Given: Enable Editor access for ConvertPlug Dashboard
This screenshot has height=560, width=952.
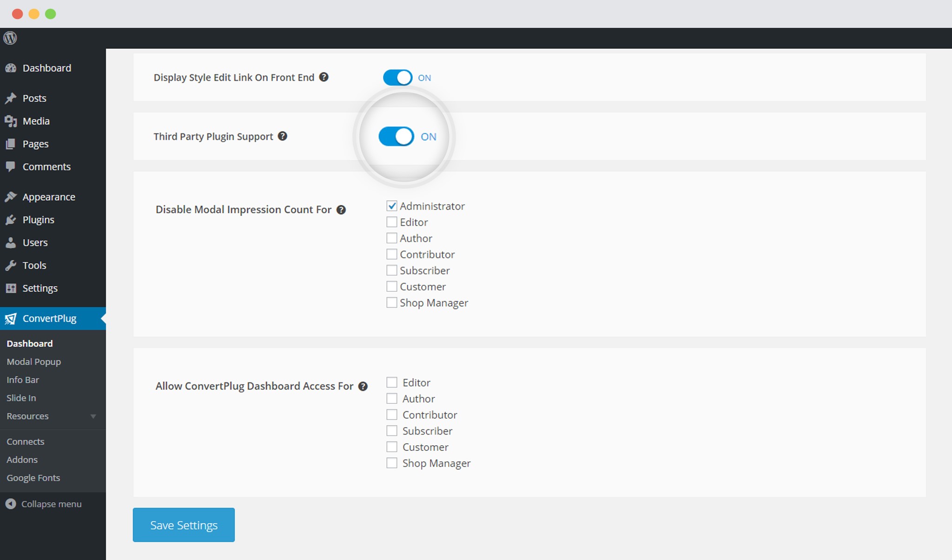Looking at the screenshot, I should [392, 382].
